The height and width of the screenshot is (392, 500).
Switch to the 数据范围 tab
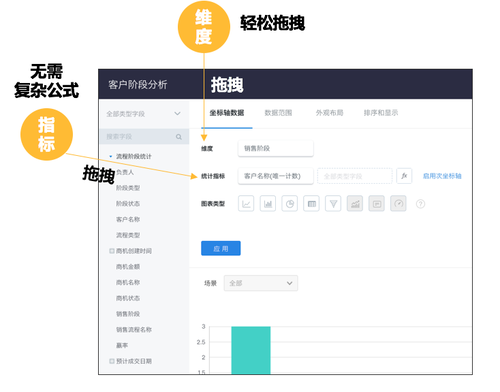coord(278,113)
